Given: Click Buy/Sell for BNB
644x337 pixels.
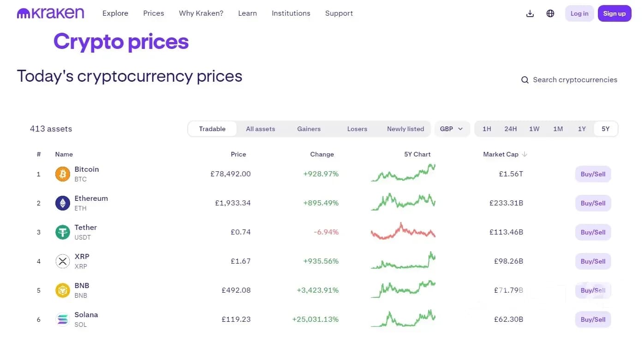Looking at the screenshot, I should [593, 290].
